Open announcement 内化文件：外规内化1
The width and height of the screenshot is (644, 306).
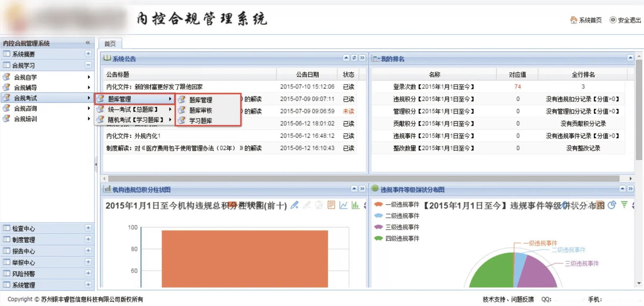pos(133,136)
